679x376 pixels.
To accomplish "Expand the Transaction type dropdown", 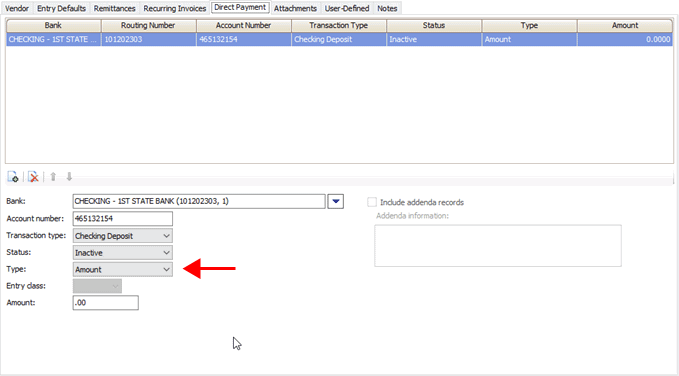I will 123,236.
